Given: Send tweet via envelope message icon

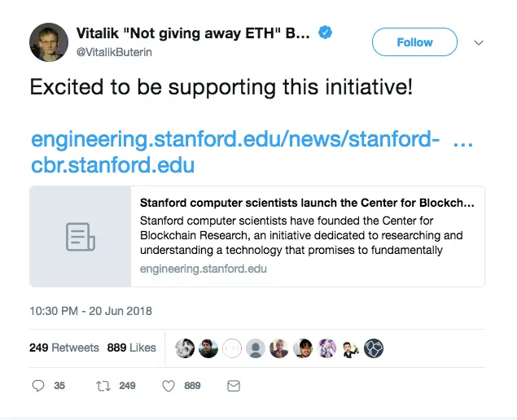Looking at the screenshot, I should 234,385.
